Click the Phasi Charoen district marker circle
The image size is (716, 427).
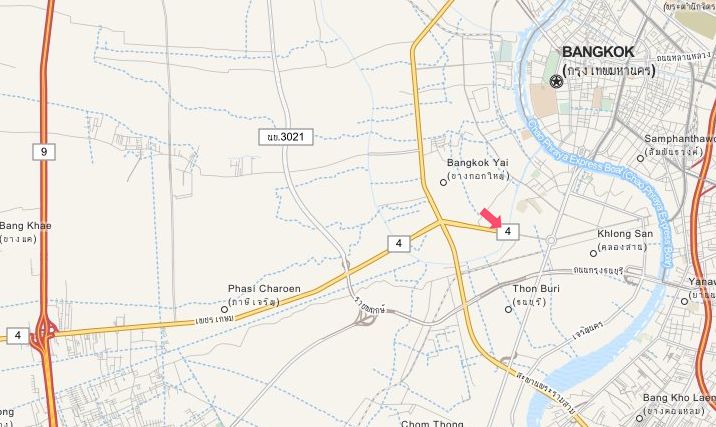coord(224,309)
